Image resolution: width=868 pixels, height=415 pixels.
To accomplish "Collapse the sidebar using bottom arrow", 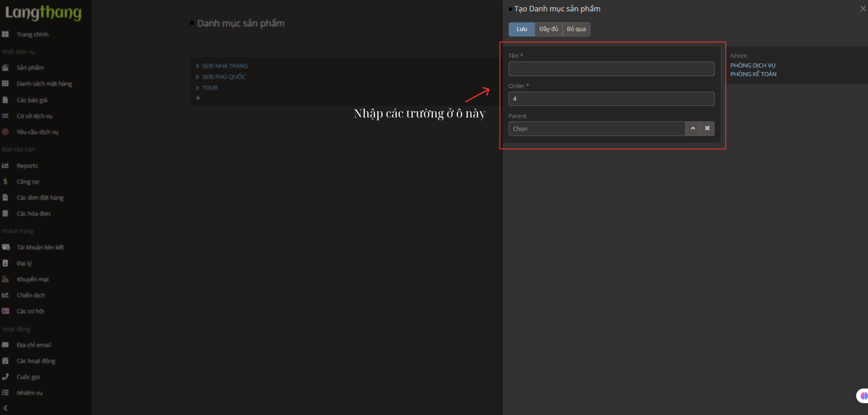I will [5, 408].
